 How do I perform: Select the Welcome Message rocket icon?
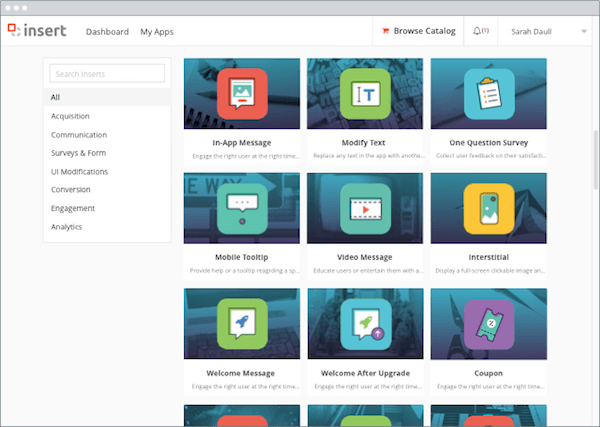[x=242, y=324]
